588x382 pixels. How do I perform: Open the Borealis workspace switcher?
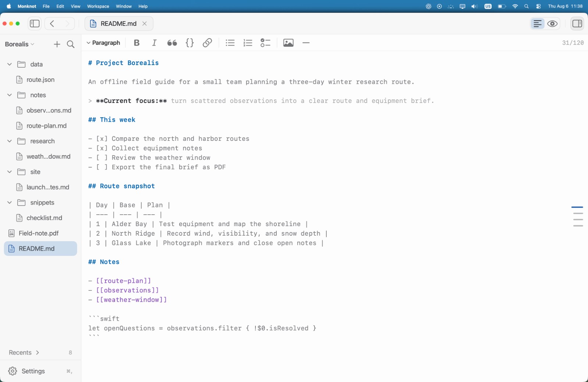pos(19,44)
